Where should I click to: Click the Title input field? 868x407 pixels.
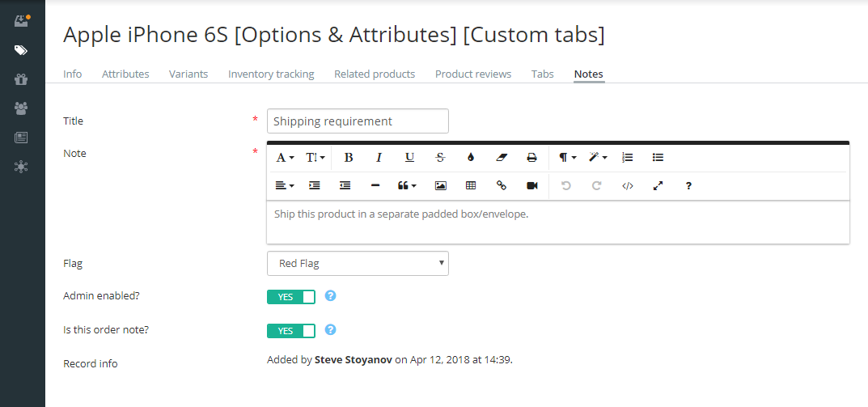(x=358, y=121)
